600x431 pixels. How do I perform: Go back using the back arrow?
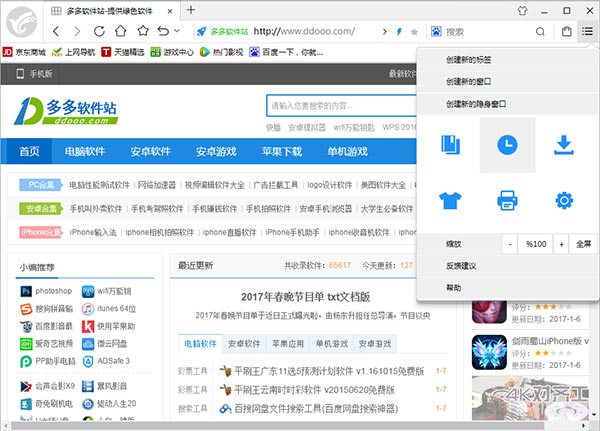tap(56, 31)
